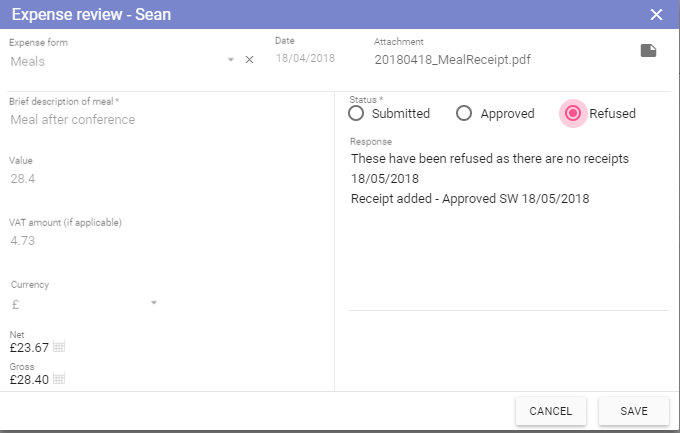680x433 pixels.
Task: Clear the Expense form selection
Action: pos(250,60)
